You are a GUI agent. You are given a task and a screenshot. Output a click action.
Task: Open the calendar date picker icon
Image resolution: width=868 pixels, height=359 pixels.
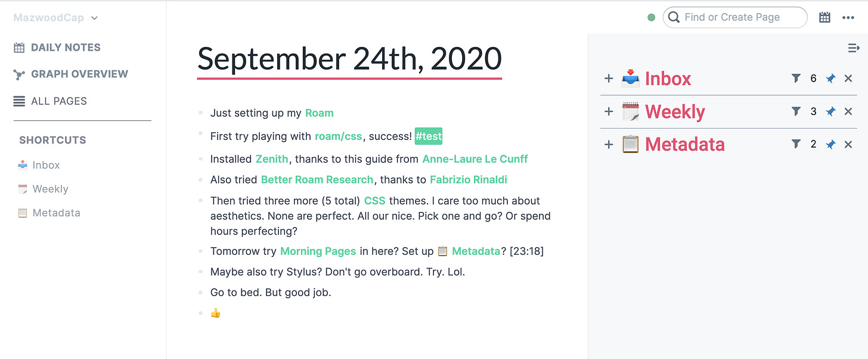click(824, 18)
